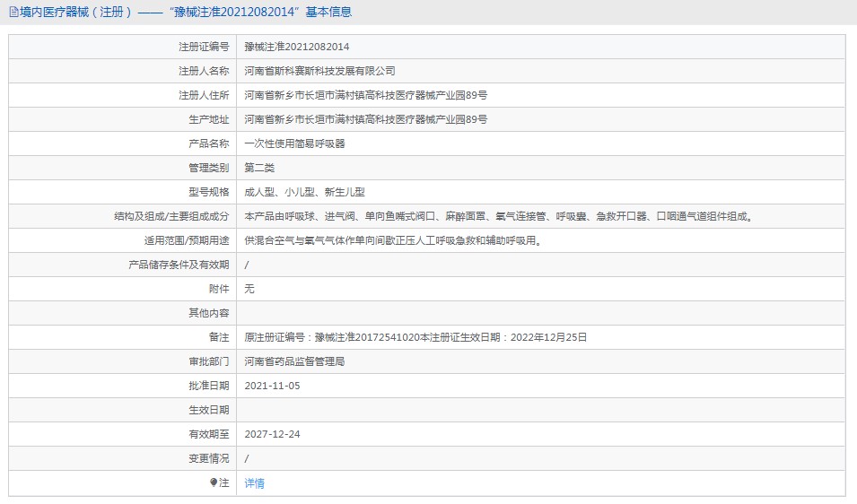
Task: Click the 结构及组成/主要组成成分 label
Action: coord(171,216)
